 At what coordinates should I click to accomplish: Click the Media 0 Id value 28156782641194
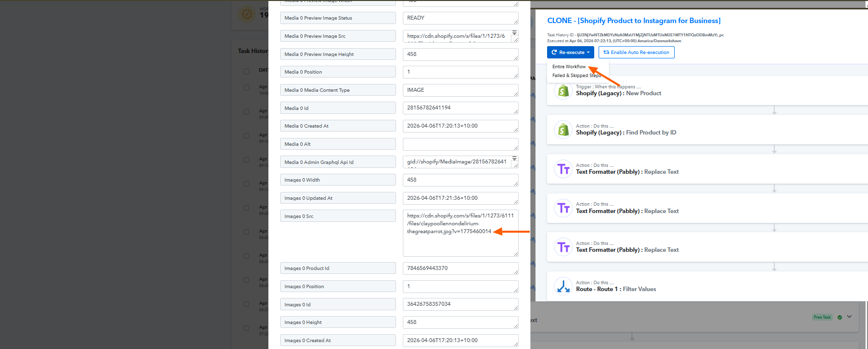point(460,108)
